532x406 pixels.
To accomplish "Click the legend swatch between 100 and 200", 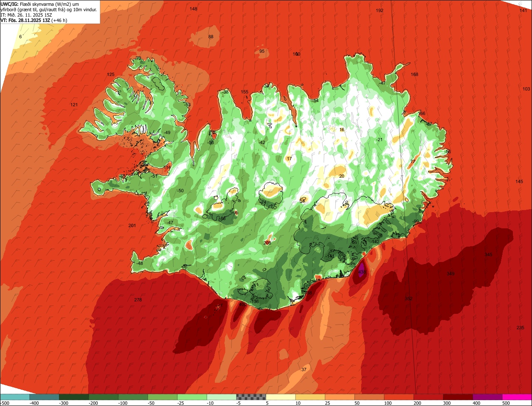I will pyautogui.click(x=399, y=397).
